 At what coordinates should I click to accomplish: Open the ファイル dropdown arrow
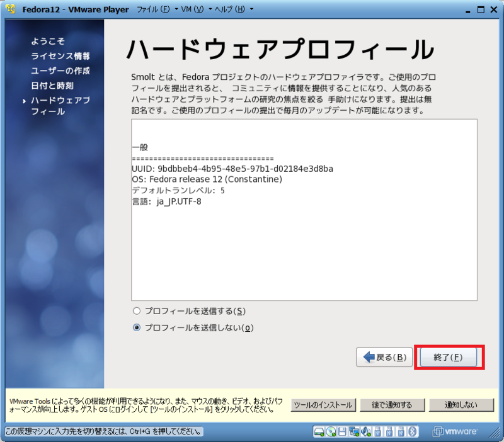click(177, 9)
